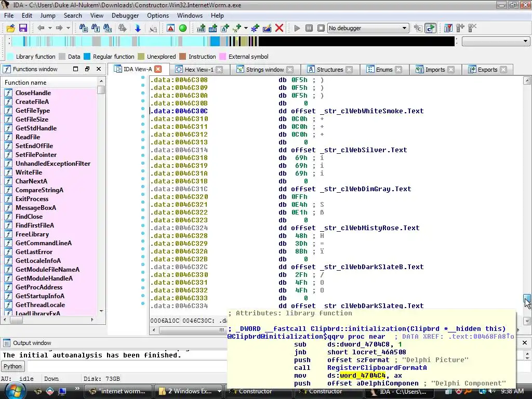Close the Output window panel
This screenshot has height=399, width=532.
[525, 343]
